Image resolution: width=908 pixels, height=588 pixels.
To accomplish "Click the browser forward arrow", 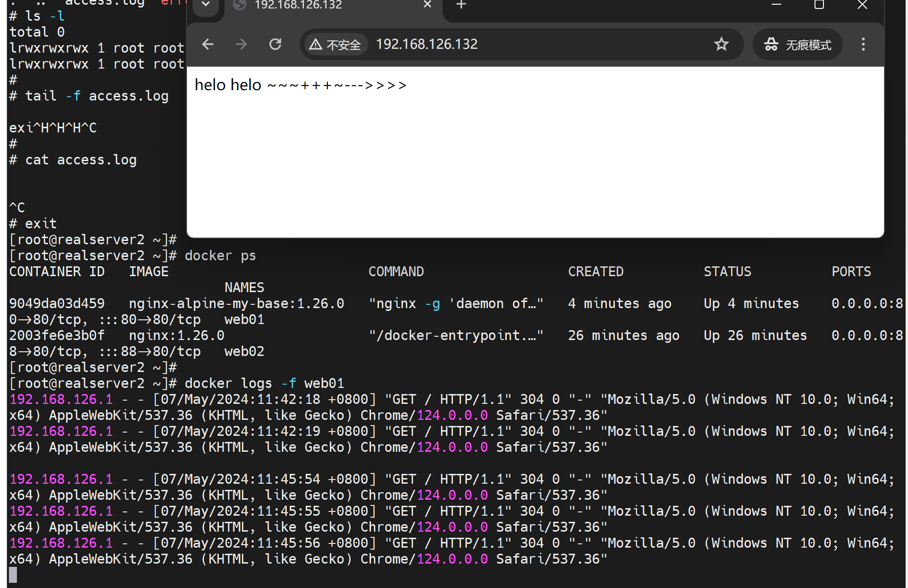I will click(x=241, y=45).
